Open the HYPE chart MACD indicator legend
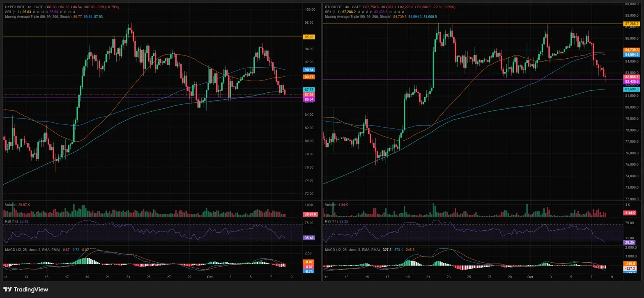 coord(32,250)
